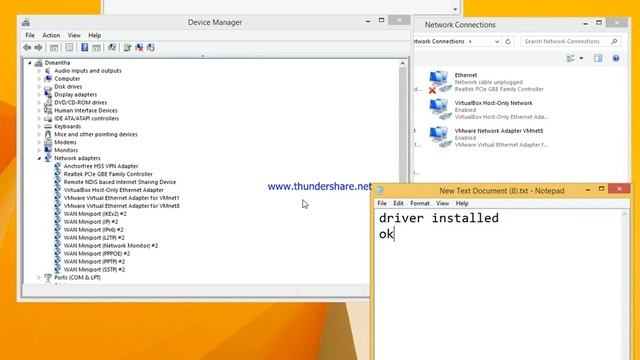This screenshot has width=640, height=360.
Task: Open Notepad Help menu
Action: [x=462, y=203]
